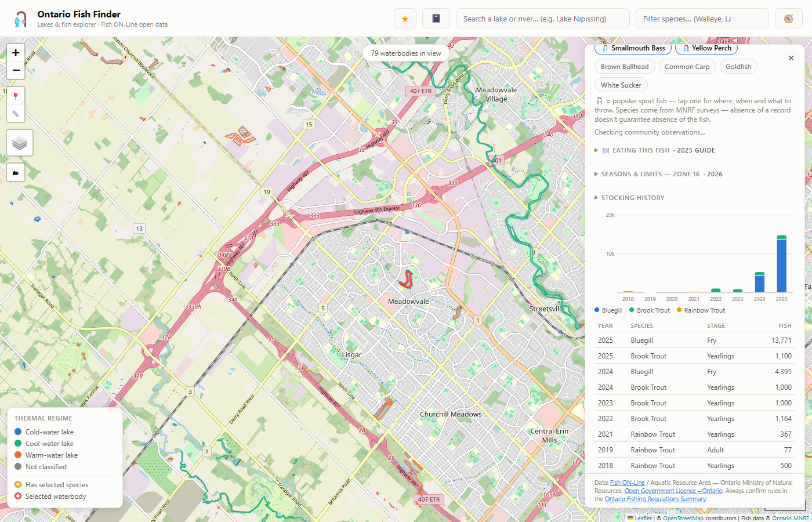Click the Cold-water lake blue legend dot
The width and height of the screenshot is (812, 522).
18,432
